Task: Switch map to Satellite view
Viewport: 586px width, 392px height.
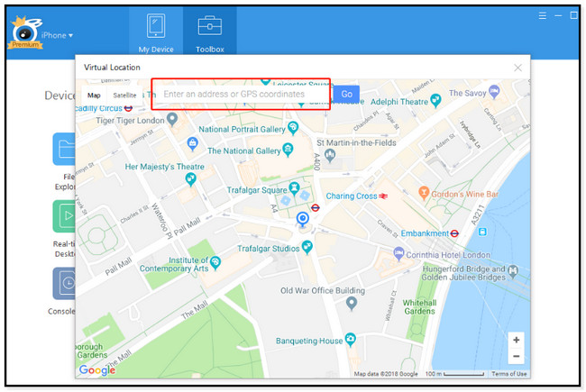Action: click(124, 96)
